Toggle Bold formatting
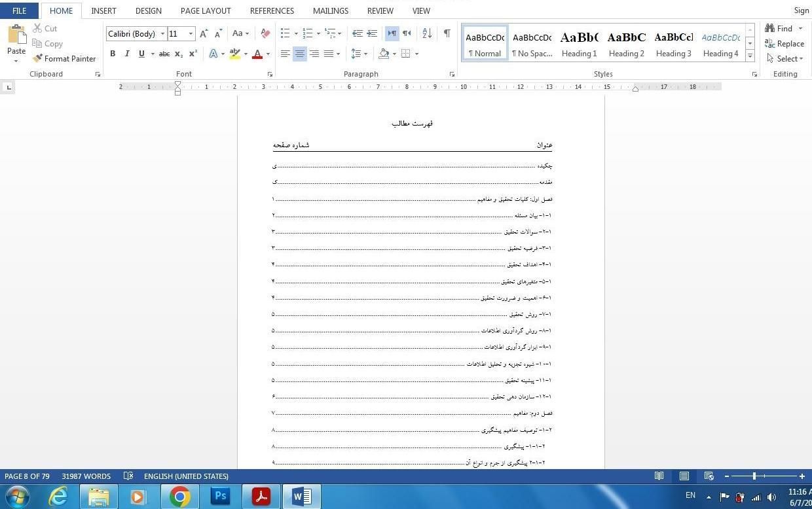 (x=113, y=54)
